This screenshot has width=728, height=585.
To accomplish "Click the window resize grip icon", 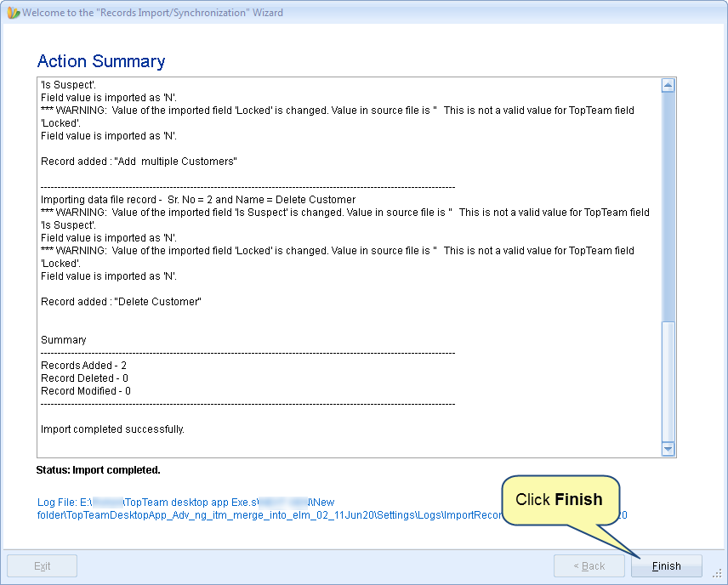I will (x=717, y=574).
